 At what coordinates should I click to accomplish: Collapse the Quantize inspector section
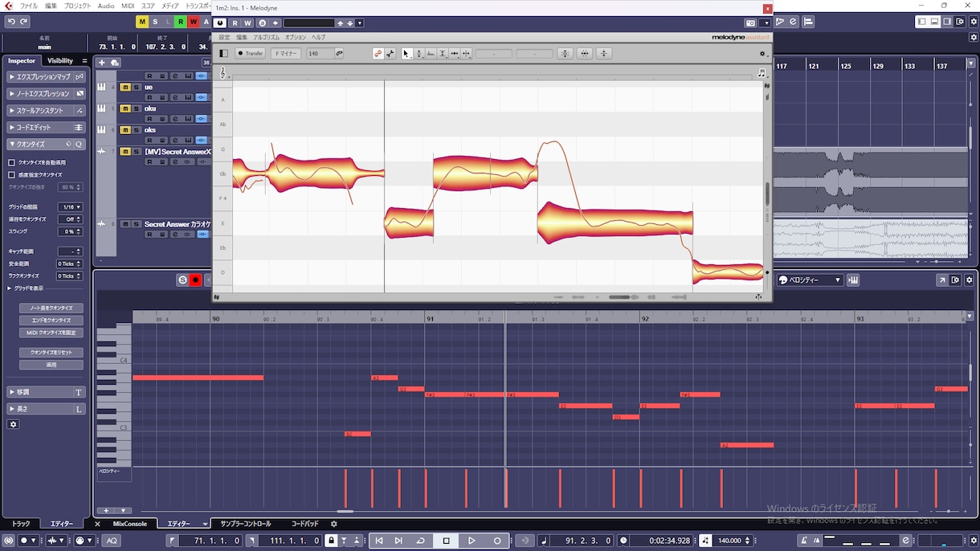(46, 145)
